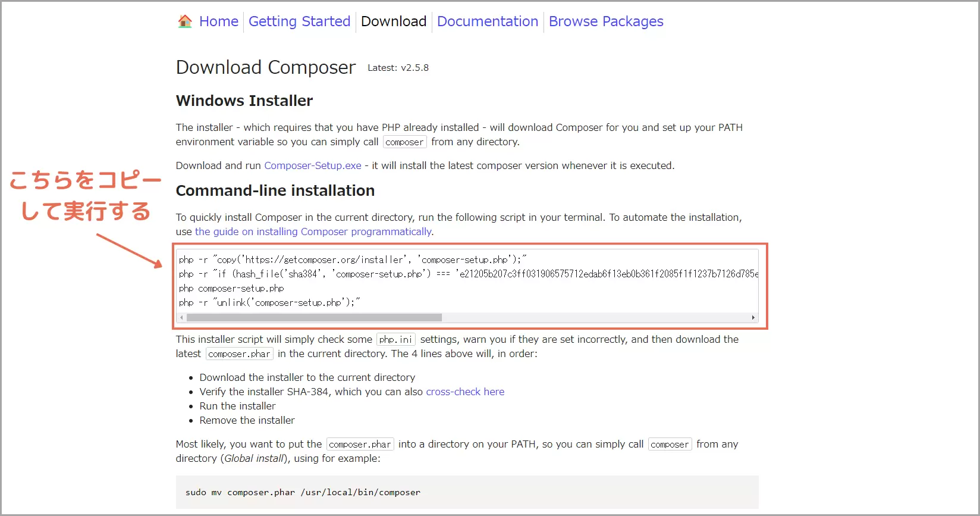Screen dimensions: 980x516
Task: Click the first line copying the installer
Action: (353, 259)
